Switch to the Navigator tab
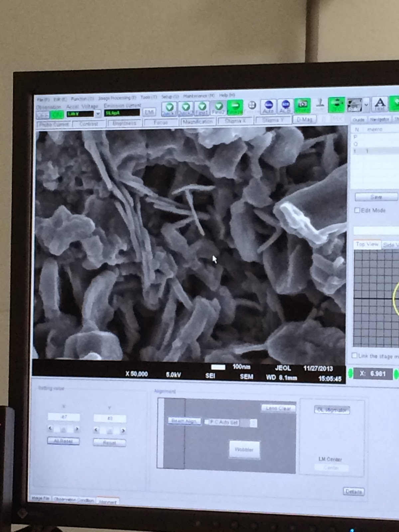Image resolution: width=399 pixels, height=532 pixels. click(379, 119)
